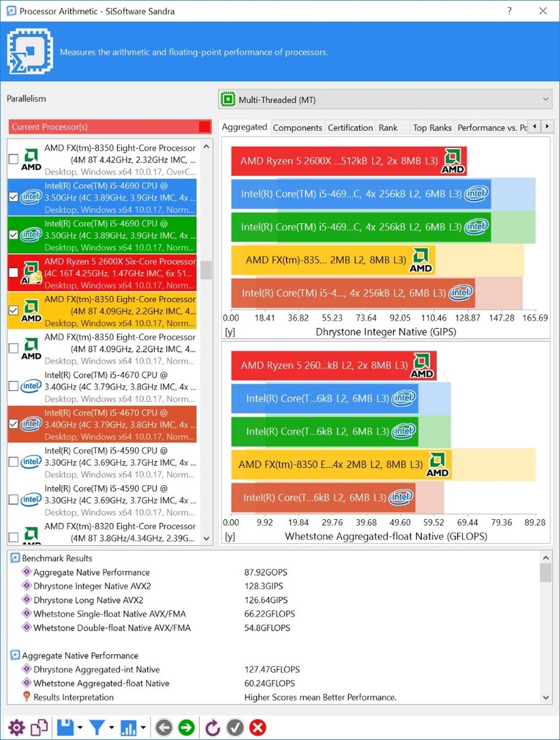This screenshot has width=560, height=740.
Task: Click the Multi-Threaded chip icon in dropdown
Action: (228, 99)
